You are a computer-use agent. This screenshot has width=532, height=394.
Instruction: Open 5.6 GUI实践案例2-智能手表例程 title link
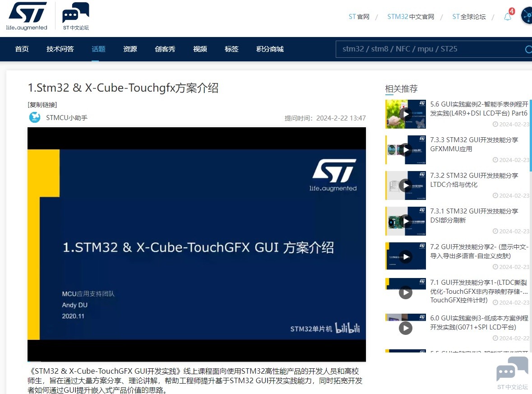pyautogui.click(x=479, y=109)
